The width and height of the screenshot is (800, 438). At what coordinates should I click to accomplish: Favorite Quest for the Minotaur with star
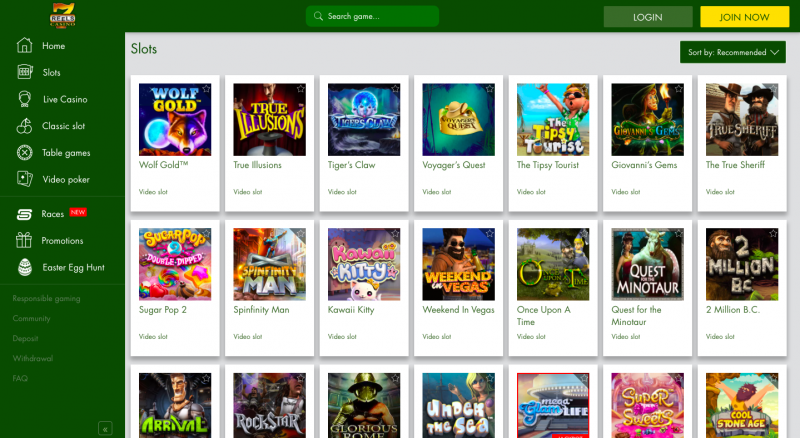coord(679,233)
